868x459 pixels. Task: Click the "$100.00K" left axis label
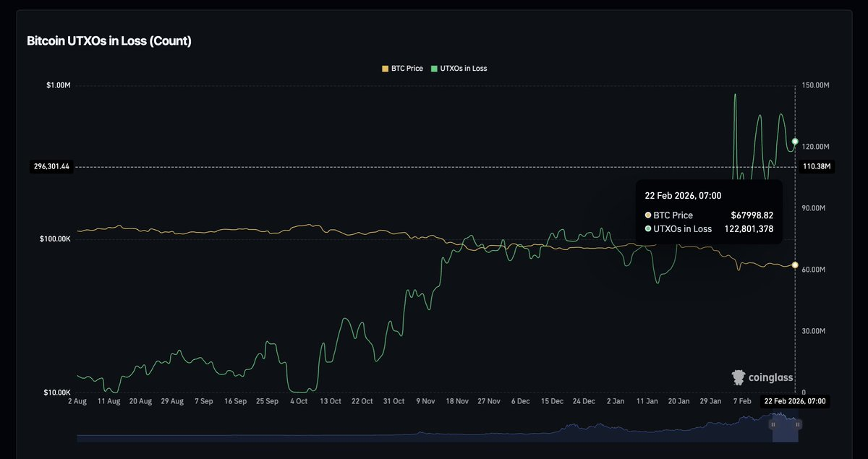pyautogui.click(x=55, y=239)
